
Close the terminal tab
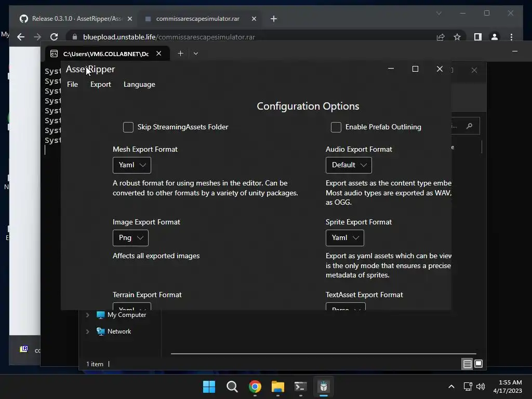point(158,54)
